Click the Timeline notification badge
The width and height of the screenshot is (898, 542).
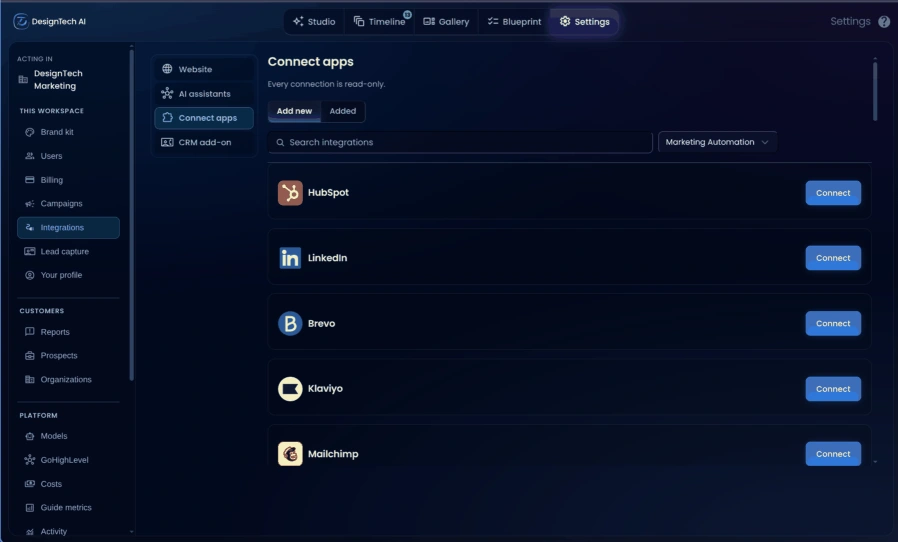tap(407, 14)
